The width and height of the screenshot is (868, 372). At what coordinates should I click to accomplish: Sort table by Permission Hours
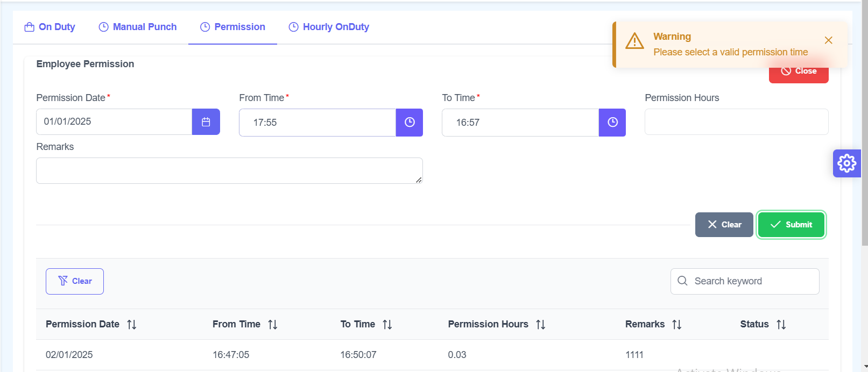click(x=541, y=325)
